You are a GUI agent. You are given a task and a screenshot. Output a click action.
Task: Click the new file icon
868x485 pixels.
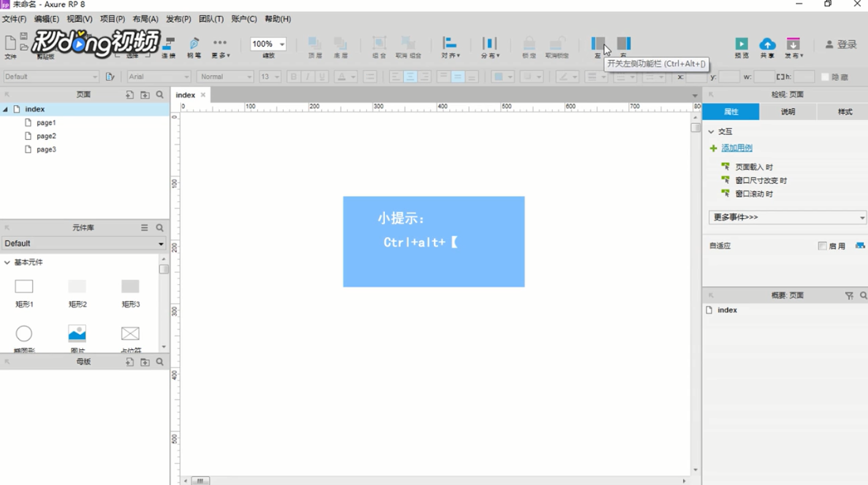tap(10, 43)
